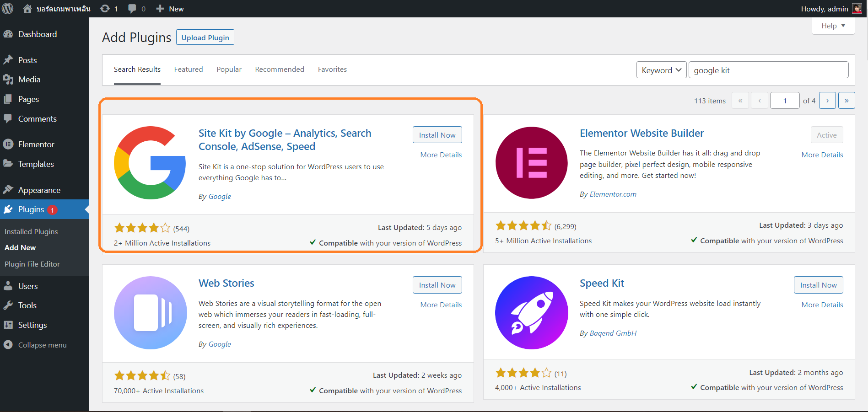Open Settings in the sidebar
This screenshot has height=412, width=868.
pos(32,325)
